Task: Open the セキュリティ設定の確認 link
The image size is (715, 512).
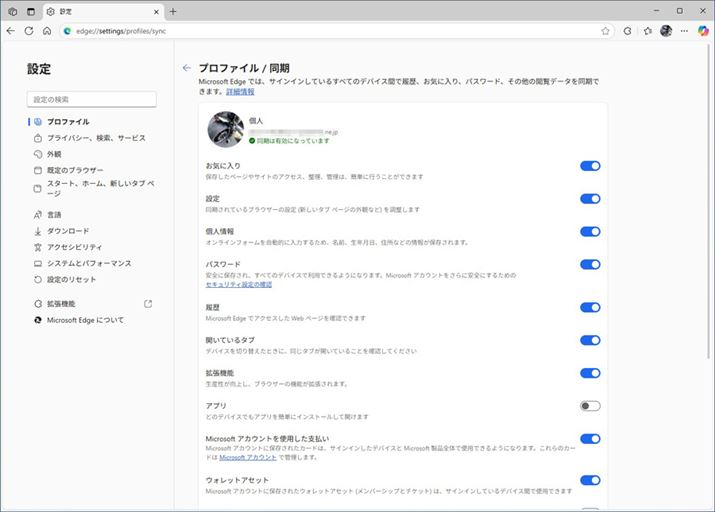Action: click(x=238, y=284)
